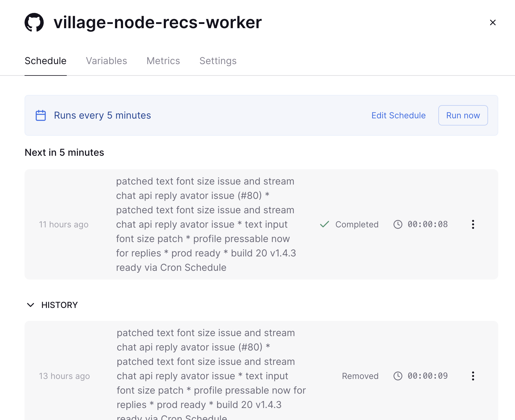Screen dimensions: 515x420
Task: Open the three-dot menu for the Completed run
Action: (x=473, y=224)
